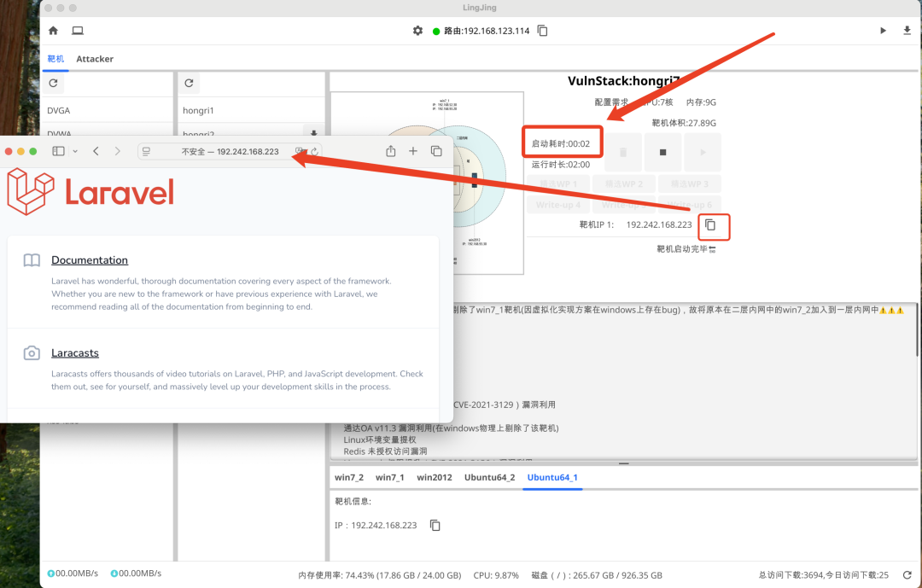Click the drag handle below the description panel
This screenshot has height=588, width=922.
(x=624, y=463)
